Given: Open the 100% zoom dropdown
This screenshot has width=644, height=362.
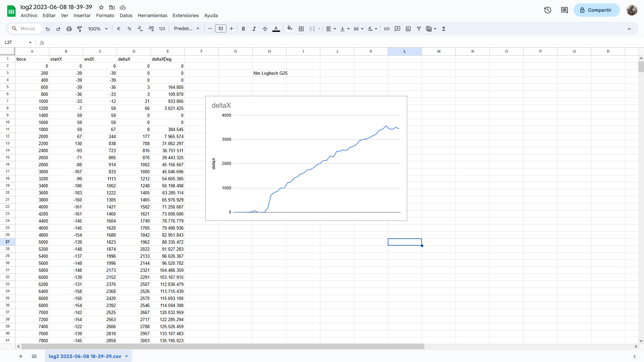Looking at the screenshot, I should click(98, 29).
